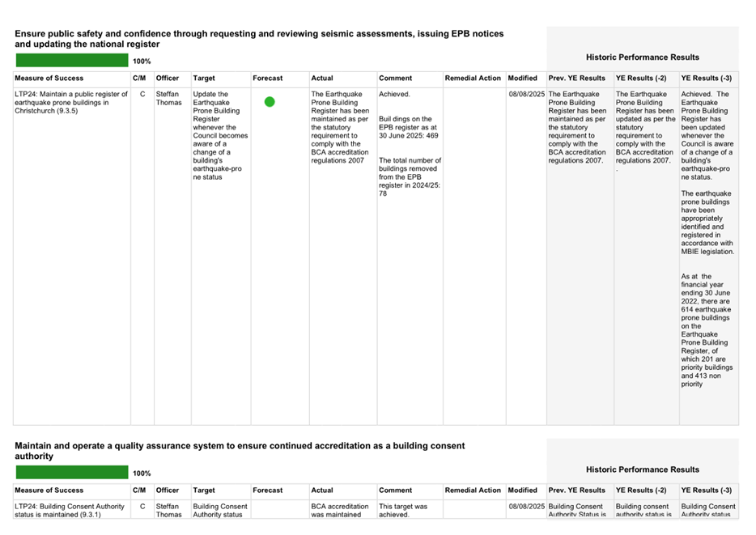The image size is (756, 535).
Task: Click the bottom 'Historic Performance Results' heading
Action: point(642,469)
